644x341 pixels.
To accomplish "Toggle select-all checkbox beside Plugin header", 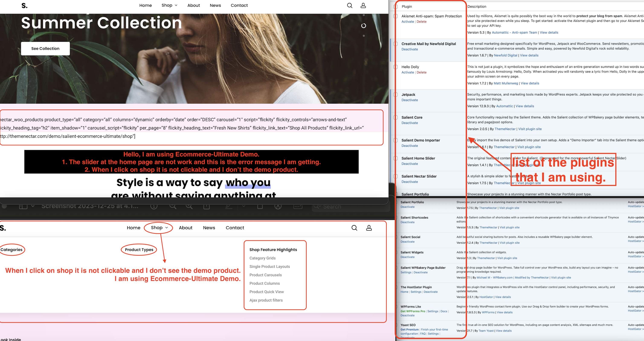I will click(x=396, y=6).
